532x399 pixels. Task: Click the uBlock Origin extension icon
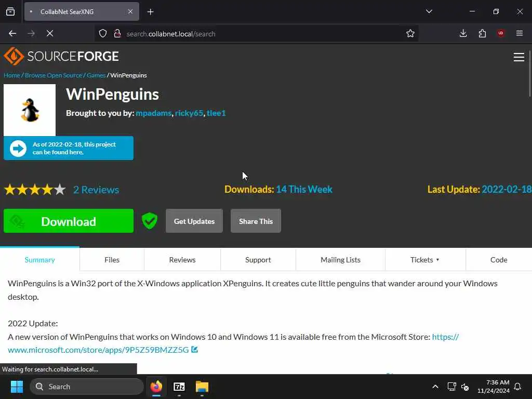[x=501, y=33]
